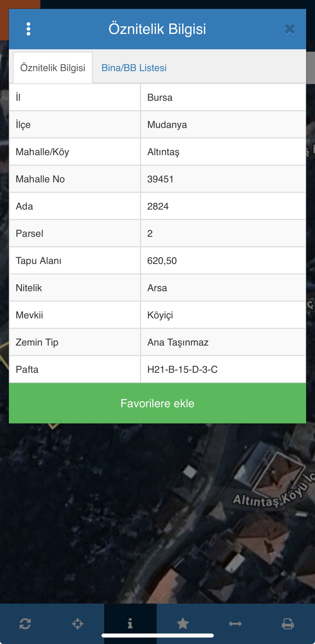Screen dimensions: 315x644
Task: Select the Öznitelik Bilgisi tab
Action: (x=53, y=68)
